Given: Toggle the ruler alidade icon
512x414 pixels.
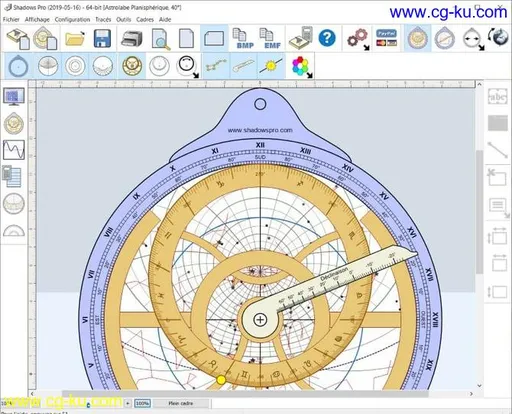Looking at the screenshot, I should (x=244, y=65).
